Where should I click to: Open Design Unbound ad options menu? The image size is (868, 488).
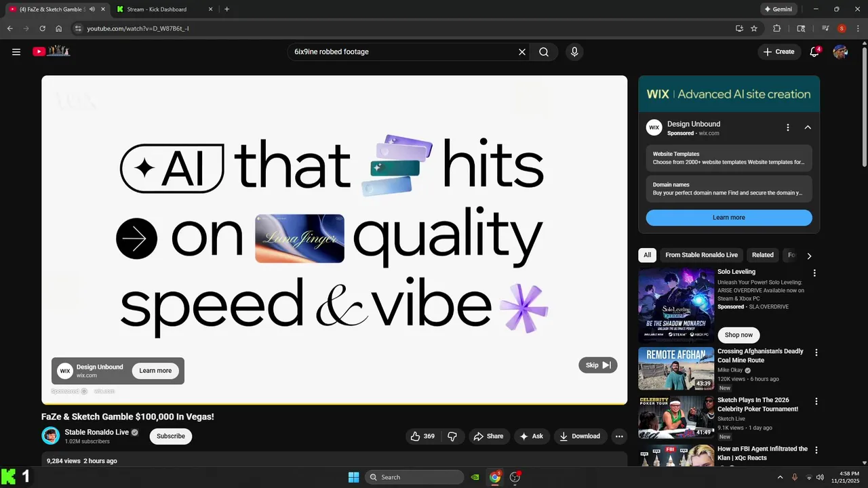click(788, 127)
